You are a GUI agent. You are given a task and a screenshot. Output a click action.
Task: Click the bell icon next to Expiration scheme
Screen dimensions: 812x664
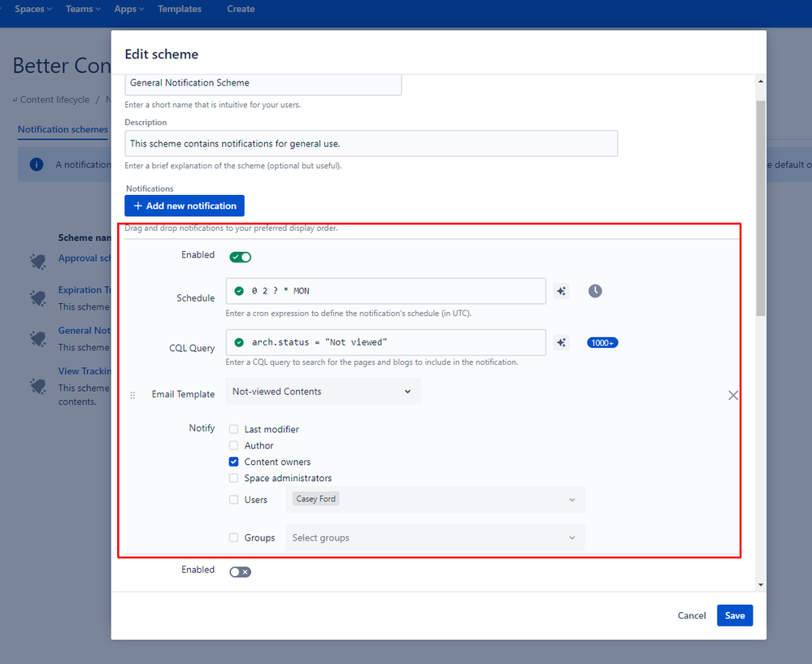tap(38, 297)
